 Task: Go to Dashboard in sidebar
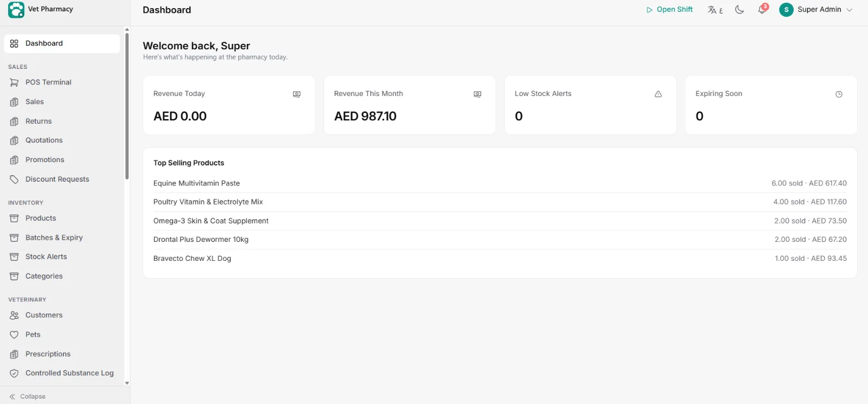[x=62, y=43]
